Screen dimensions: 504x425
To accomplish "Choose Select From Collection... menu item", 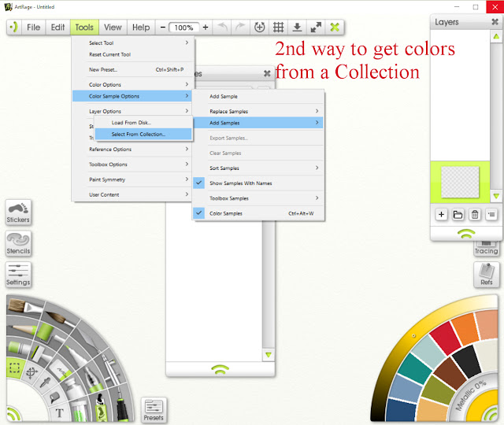I will [143, 134].
